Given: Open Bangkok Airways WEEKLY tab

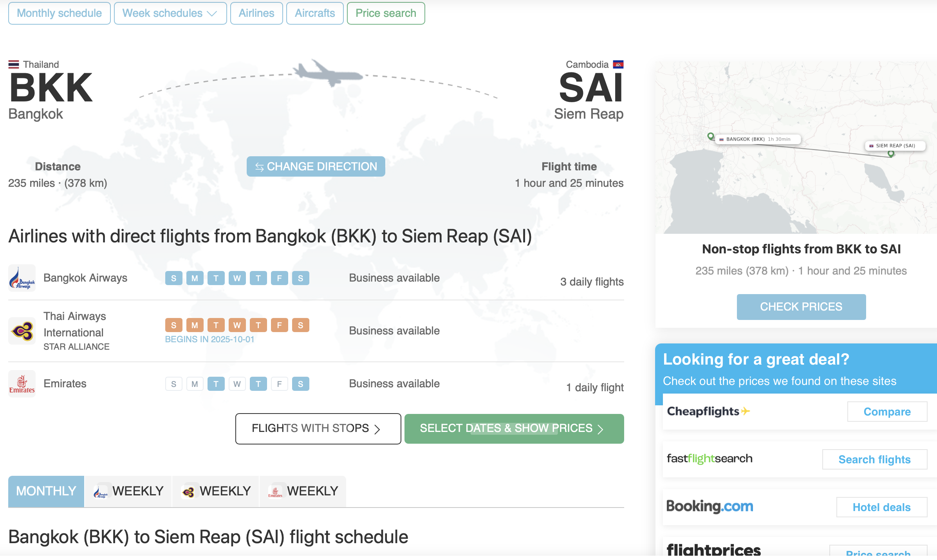Looking at the screenshot, I should click(128, 491).
